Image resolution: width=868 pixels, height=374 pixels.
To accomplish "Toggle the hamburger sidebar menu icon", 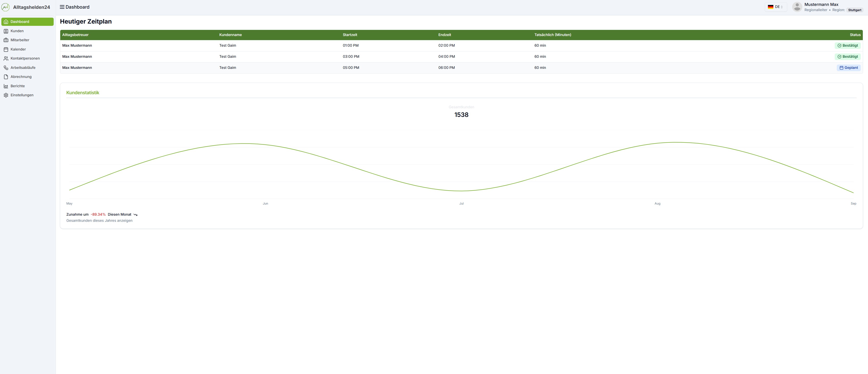I will 62,7.
